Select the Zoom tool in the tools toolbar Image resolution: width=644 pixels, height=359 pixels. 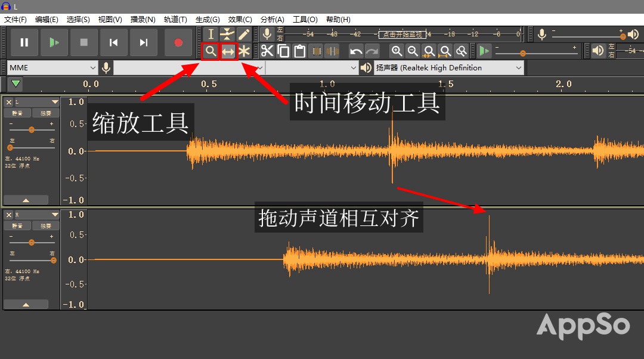[x=210, y=51]
